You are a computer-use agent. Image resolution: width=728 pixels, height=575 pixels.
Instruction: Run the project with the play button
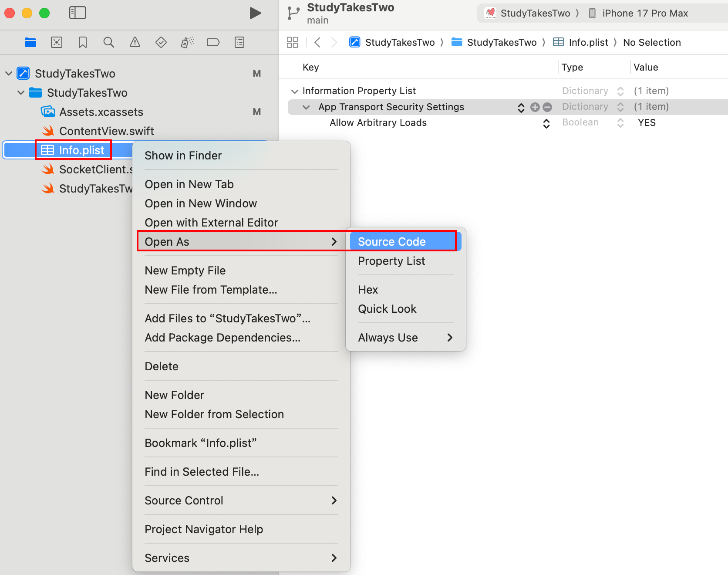[x=255, y=13]
